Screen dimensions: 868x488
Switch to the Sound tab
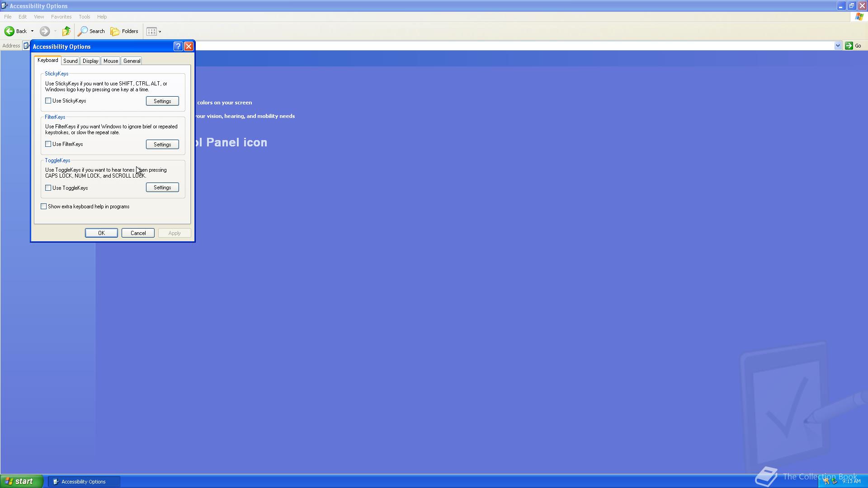pyautogui.click(x=70, y=61)
